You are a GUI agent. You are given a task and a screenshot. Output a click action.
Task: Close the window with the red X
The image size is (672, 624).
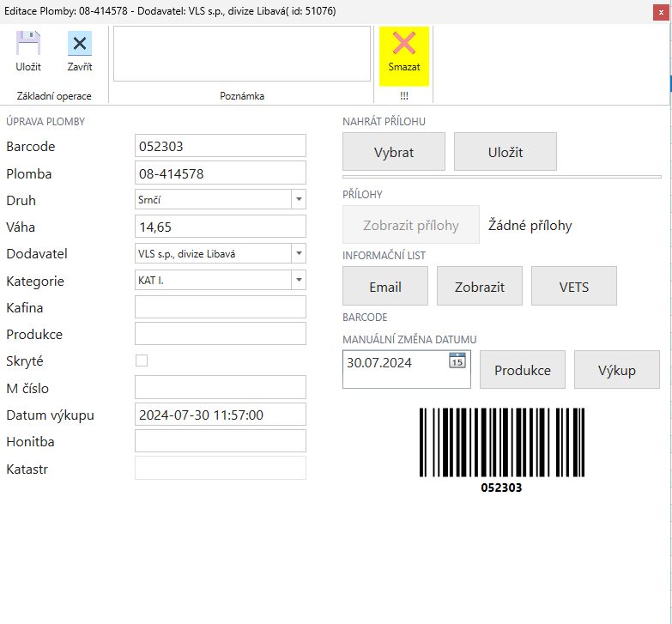click(x=661, y=12)
